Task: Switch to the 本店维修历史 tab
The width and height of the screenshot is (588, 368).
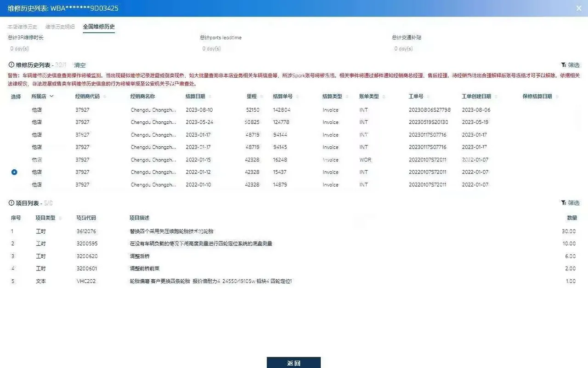Action: pyautogui.click(x=23, y=27)
